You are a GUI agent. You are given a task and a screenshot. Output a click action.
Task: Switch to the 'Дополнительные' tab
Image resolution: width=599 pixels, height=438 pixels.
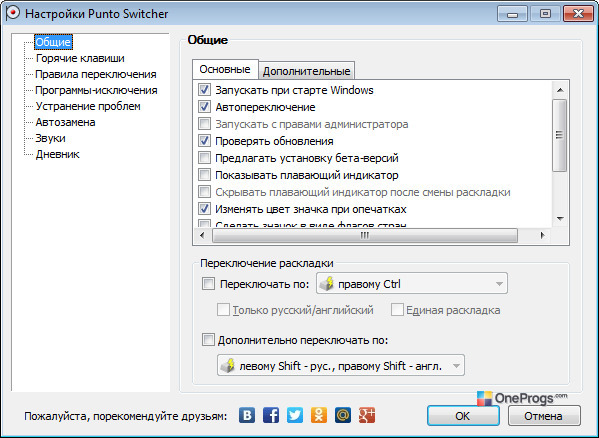[306, 71]
